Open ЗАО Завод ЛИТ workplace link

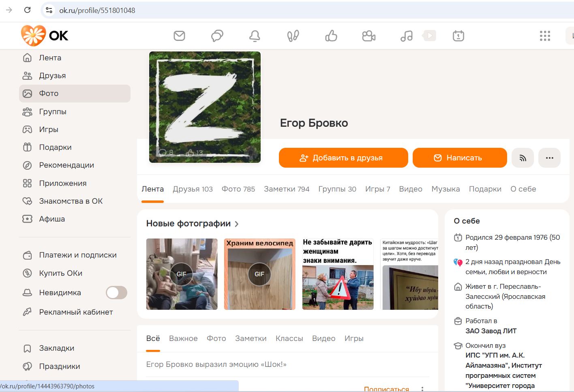coord(491,331)
